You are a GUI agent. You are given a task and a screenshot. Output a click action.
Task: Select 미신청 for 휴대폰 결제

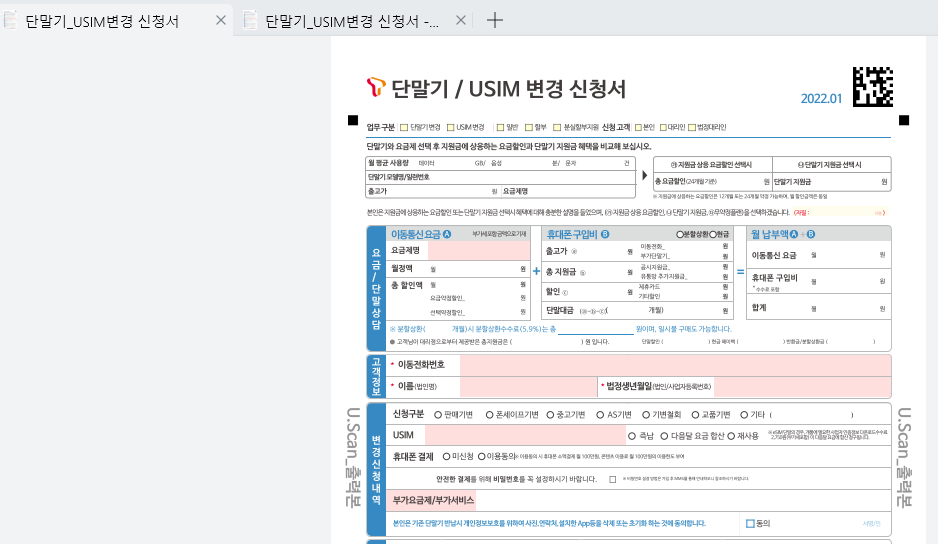(x=446, y=457)
